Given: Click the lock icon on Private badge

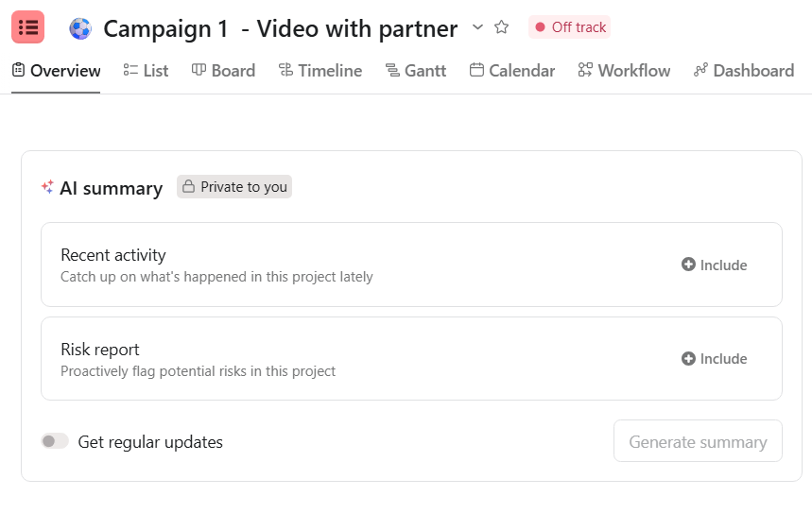Looking at the screenshot, I should (189, 187).
